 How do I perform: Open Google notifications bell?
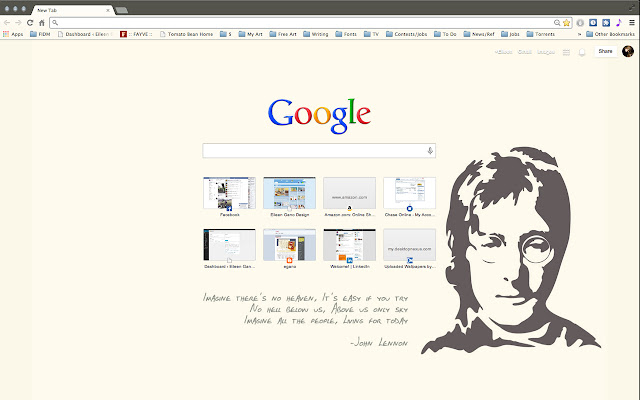point(582,52)
